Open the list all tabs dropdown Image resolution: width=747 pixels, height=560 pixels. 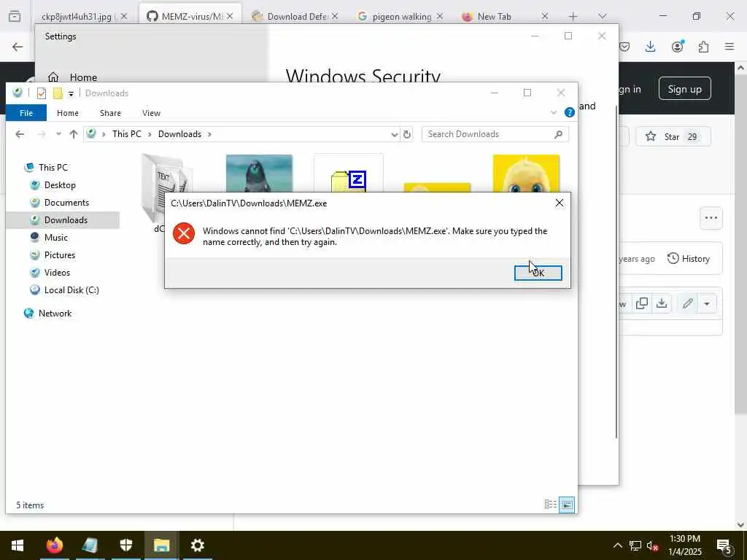tap(603, 17)
